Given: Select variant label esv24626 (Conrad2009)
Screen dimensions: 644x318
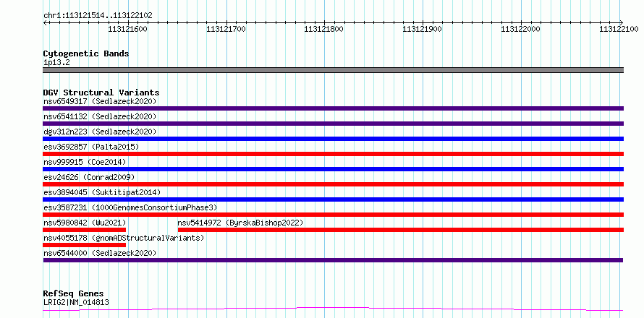Looking at the screenshot, I should [x=89, y=177].
